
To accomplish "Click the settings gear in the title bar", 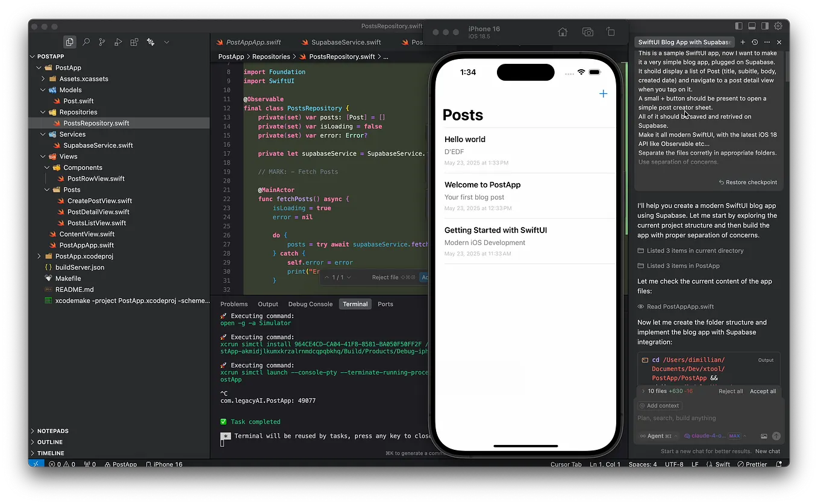I will click(778, 26).
